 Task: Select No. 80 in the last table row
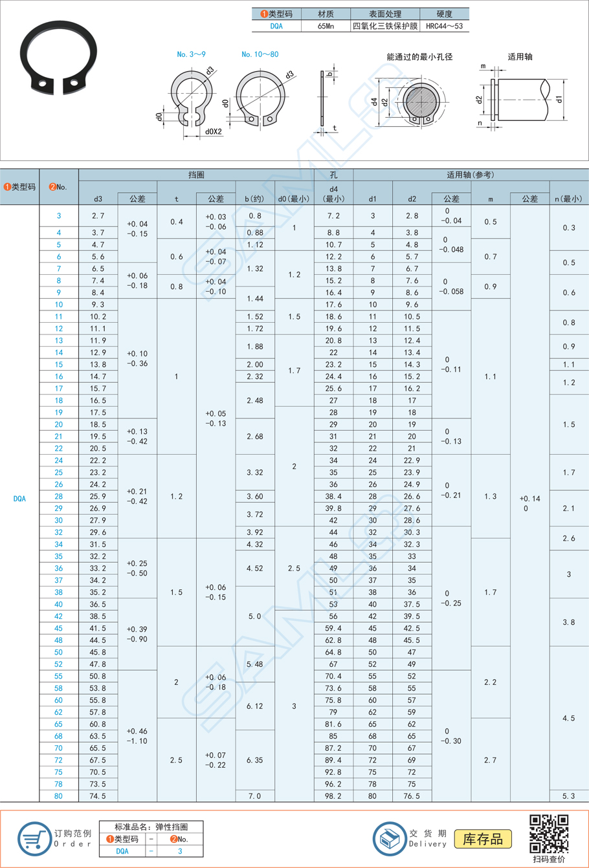[x=59, y=796]
